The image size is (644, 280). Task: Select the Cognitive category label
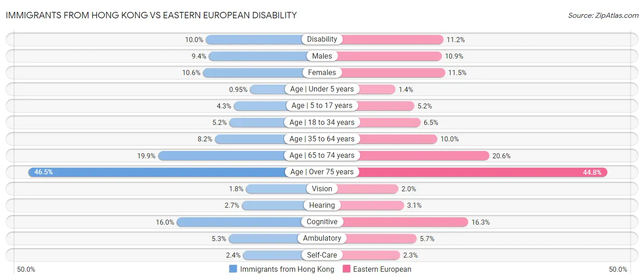(x=322, y=222)
